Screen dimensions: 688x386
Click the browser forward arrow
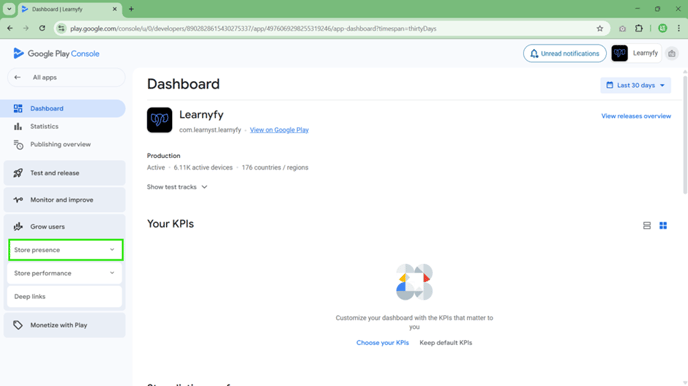pos(26,29)
